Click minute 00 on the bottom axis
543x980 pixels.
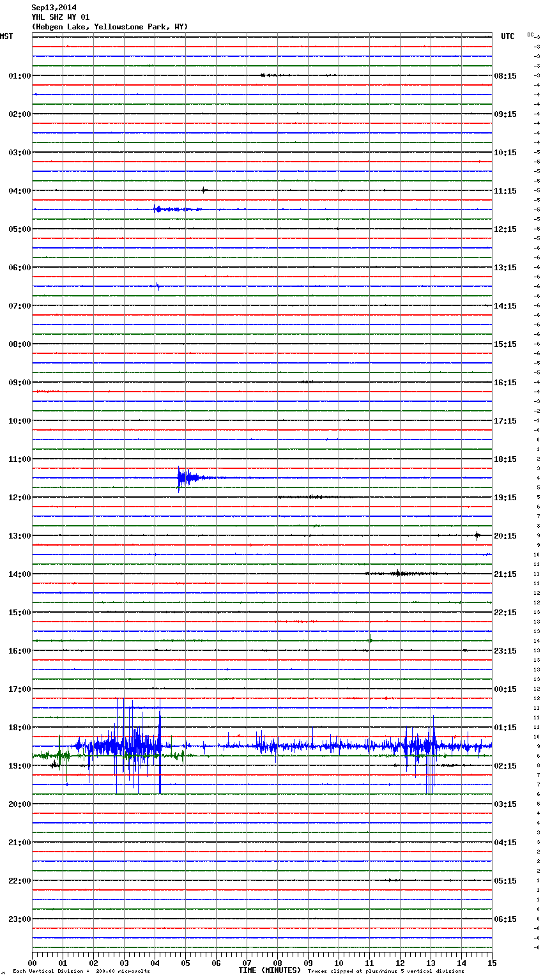[33, 963]
